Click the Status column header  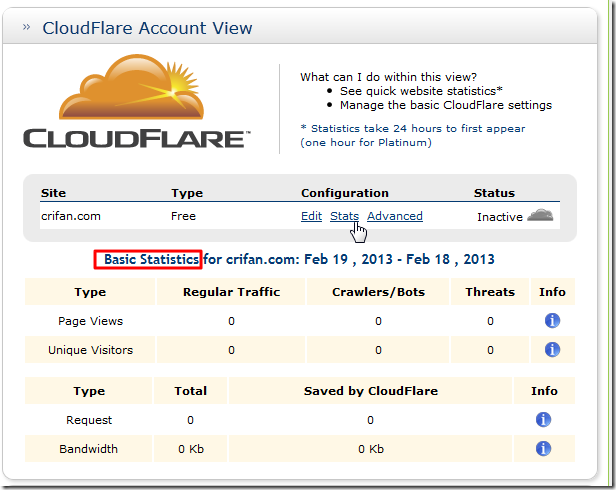[494, 193]
